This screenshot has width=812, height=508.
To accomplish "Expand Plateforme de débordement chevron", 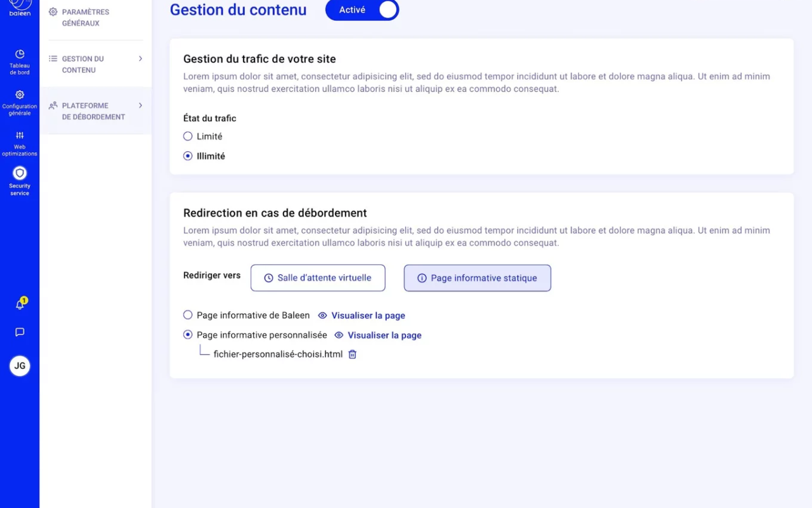I will 140,105.
